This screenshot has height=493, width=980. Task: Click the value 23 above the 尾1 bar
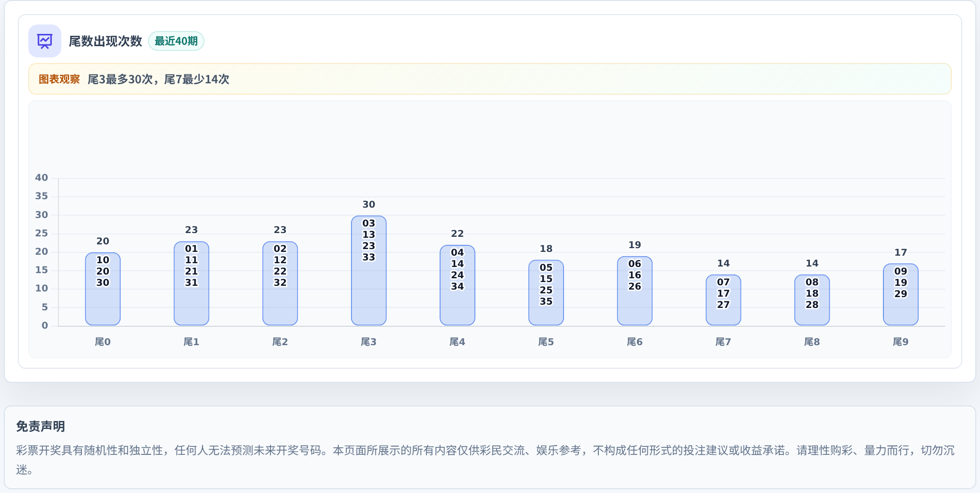(191, 230)
